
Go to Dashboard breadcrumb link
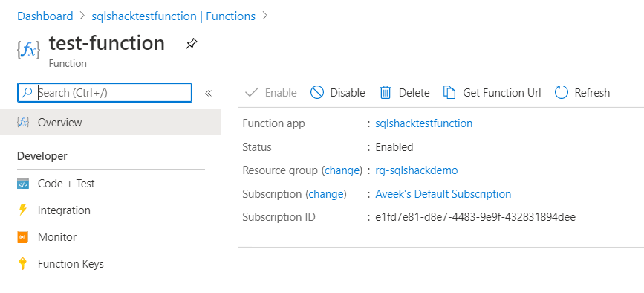45,16
